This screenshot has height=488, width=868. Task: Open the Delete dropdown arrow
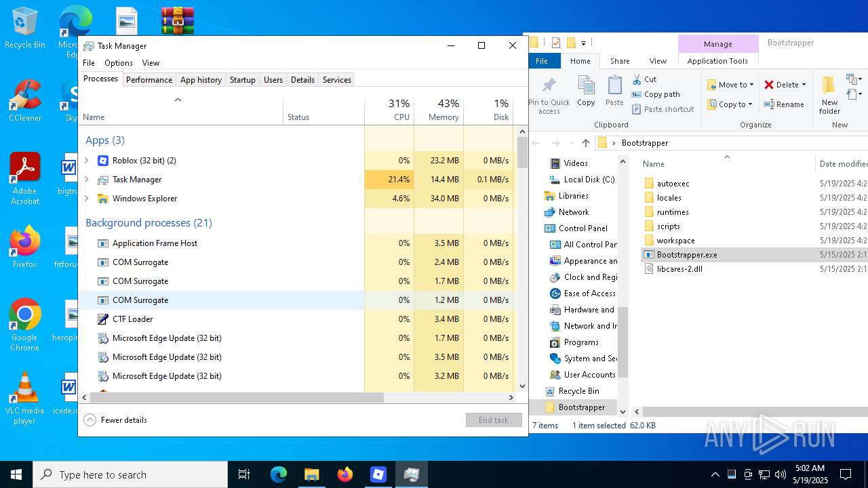pyautogui.click(x=804, y=85)
